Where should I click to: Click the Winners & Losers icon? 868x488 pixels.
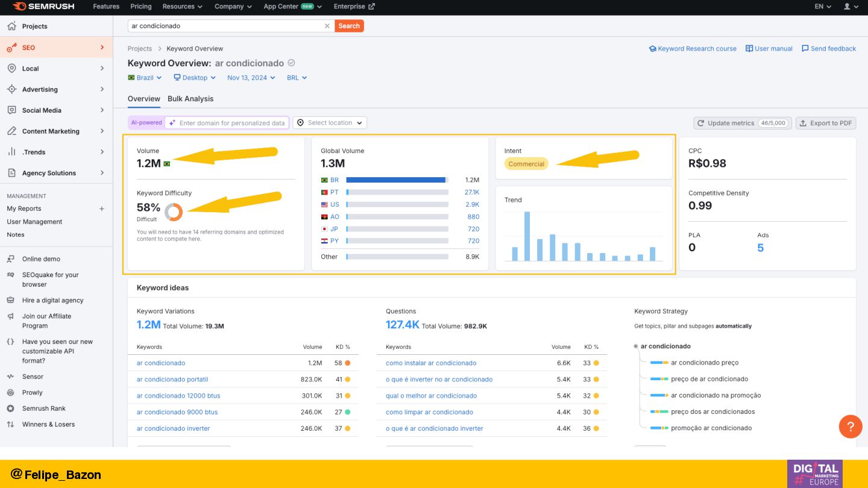point(10,424)
